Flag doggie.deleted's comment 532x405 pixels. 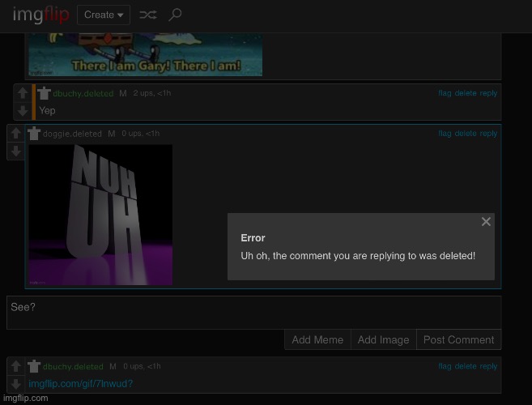pyautogui.click(x=445, y=134)
